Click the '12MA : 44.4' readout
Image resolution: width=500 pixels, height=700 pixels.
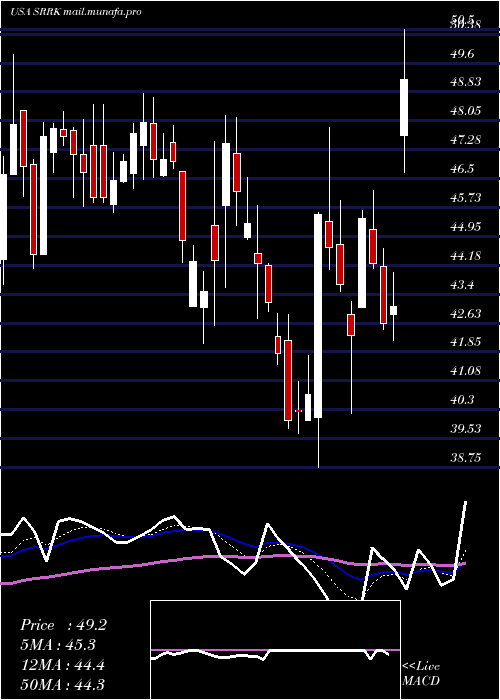[62, 665]
